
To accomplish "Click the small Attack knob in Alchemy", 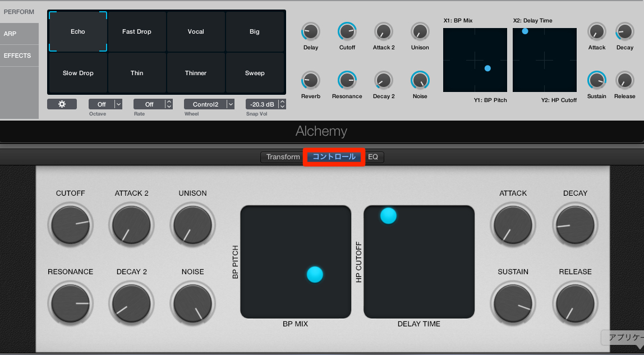I will click(597, 31).
